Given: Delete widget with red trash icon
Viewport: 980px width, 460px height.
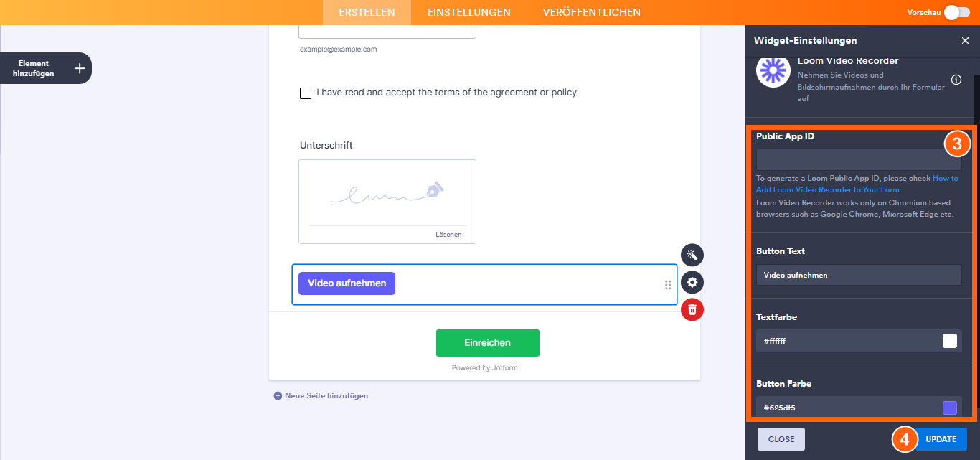Looking at the screenshot, I should coord(692,309).
